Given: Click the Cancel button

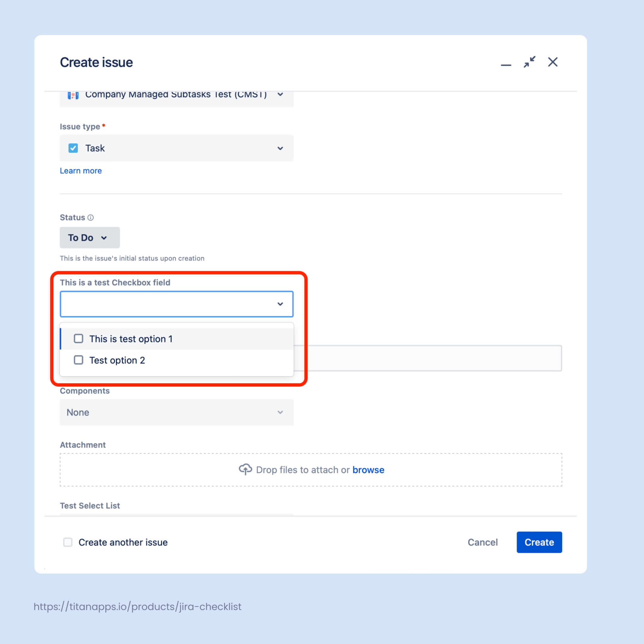Looking at the screenshot, I should [x=483, y=542].
